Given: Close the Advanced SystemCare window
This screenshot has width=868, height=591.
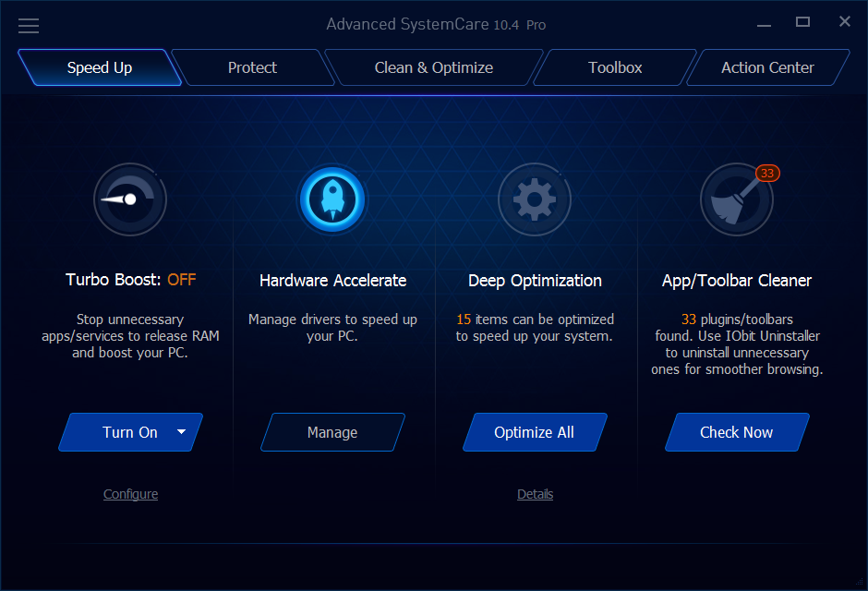Looking at the screenshot, I should click(x=844, y=21).
